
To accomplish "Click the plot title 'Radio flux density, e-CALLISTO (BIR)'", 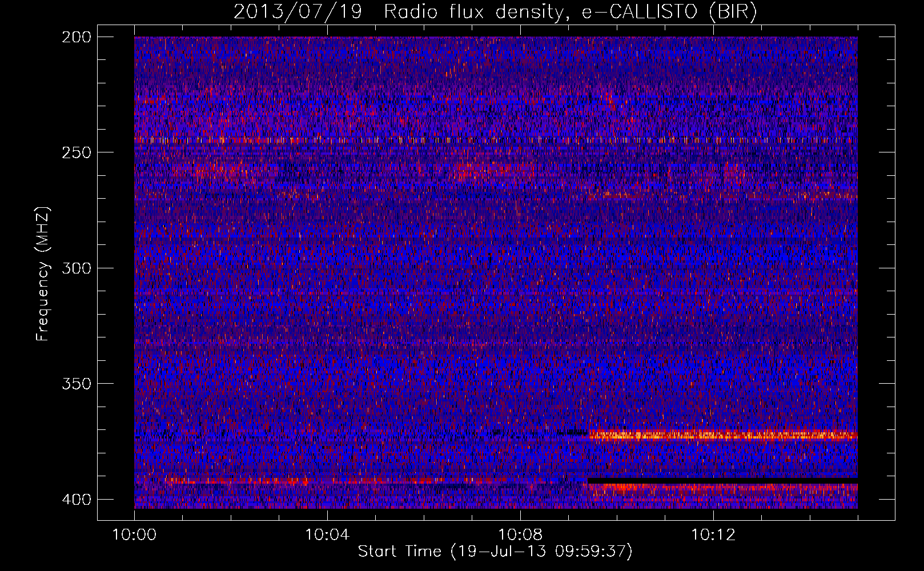I will (x=570, y=11).
